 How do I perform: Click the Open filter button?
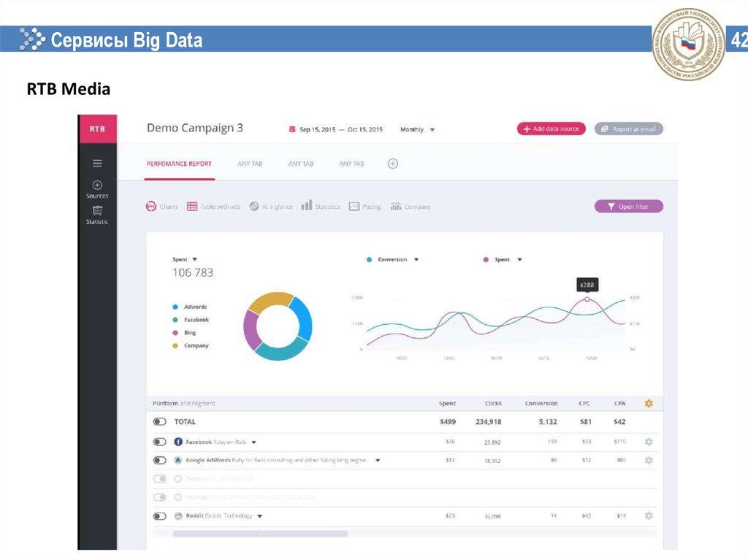click(x=628, y=207)
